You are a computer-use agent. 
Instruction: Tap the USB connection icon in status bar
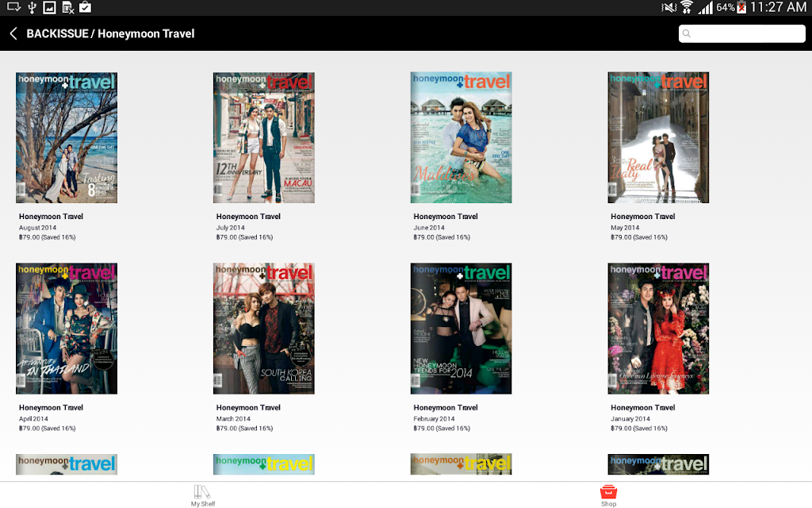click(x=32, y=7)
